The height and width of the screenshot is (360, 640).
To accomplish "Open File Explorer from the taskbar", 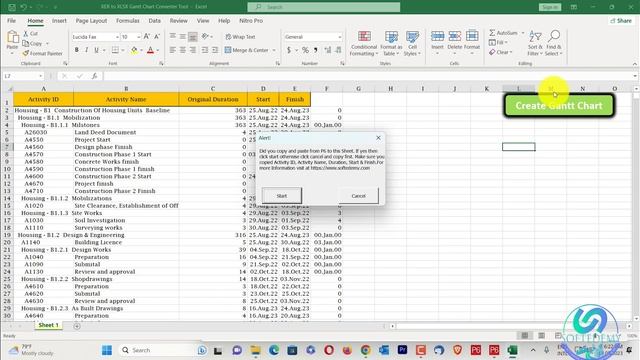I will click(256, 350).
